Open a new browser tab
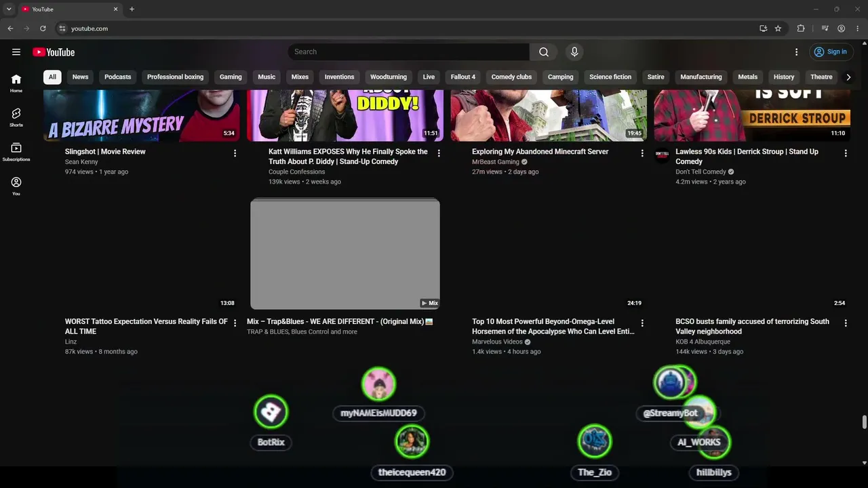The height and width of the screenshot is (488, 868). click(132, 9)
